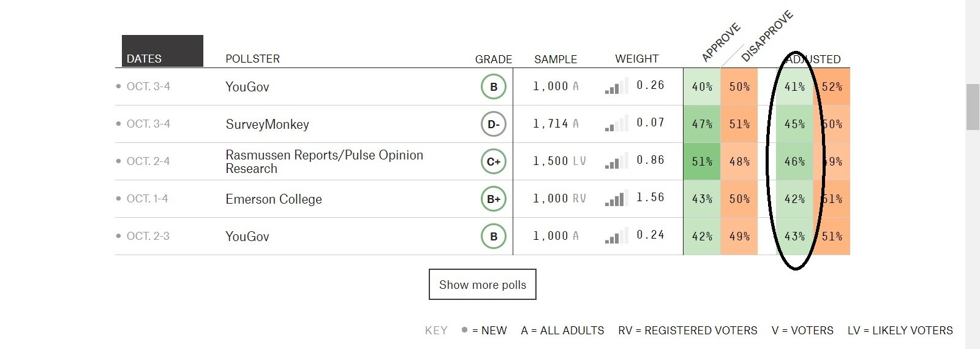The width and height of the screenshot is (980, 349).
Task: Expand the list with Show more polls
Action: (483, 285)
